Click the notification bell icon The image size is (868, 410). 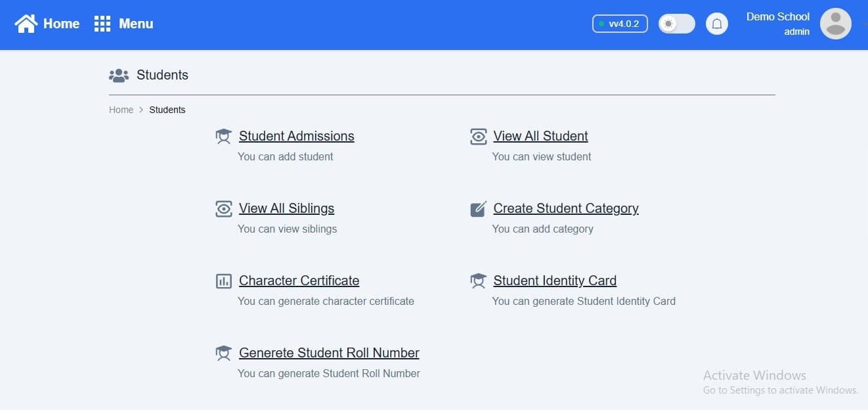point(717,24)
